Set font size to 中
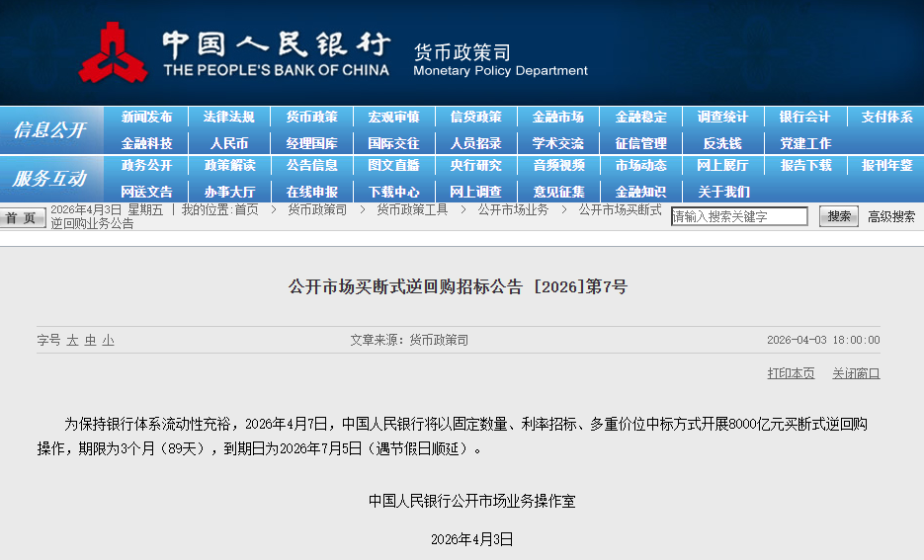Screen dimensions: 924x560 coord(90,341)
